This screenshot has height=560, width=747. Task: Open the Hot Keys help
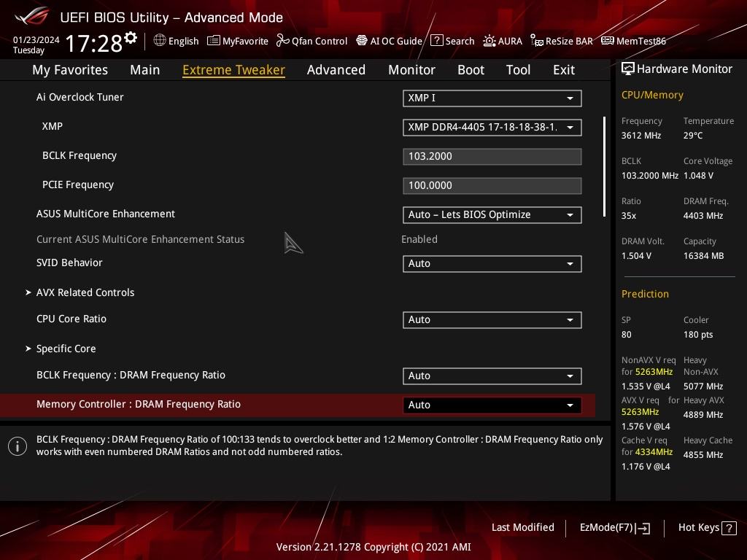[707, 528]
